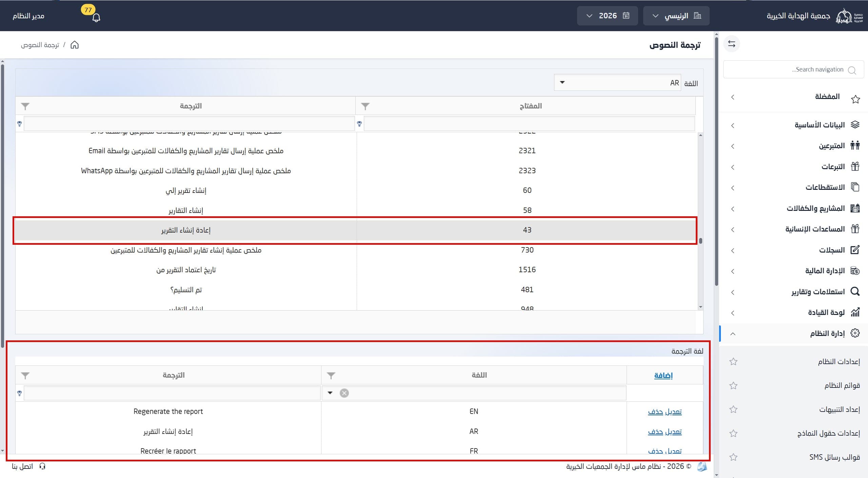Favorite إعداد التنبيهات with its star

[x=733, y=410]
